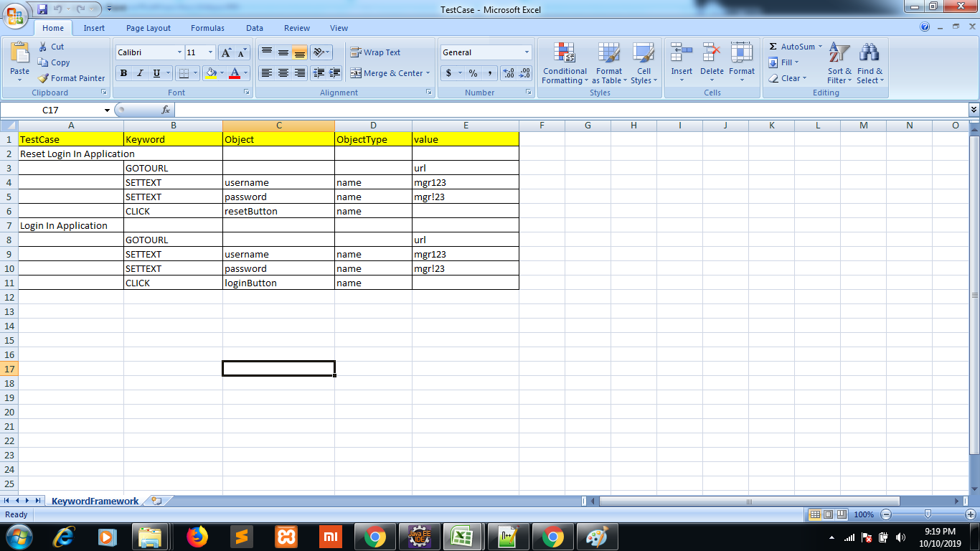Switch to the Formulas ribbon tab

(x=207, y=28)
